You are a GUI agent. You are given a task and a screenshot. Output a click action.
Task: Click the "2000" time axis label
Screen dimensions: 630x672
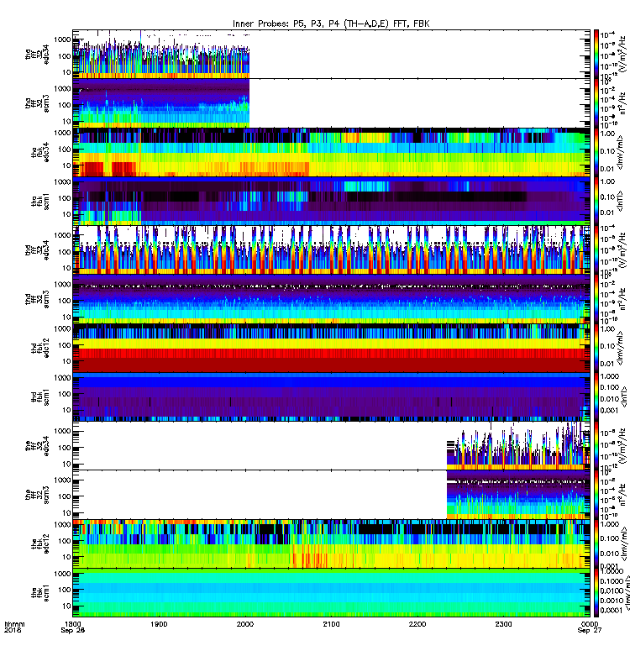(x=245, y=624)
